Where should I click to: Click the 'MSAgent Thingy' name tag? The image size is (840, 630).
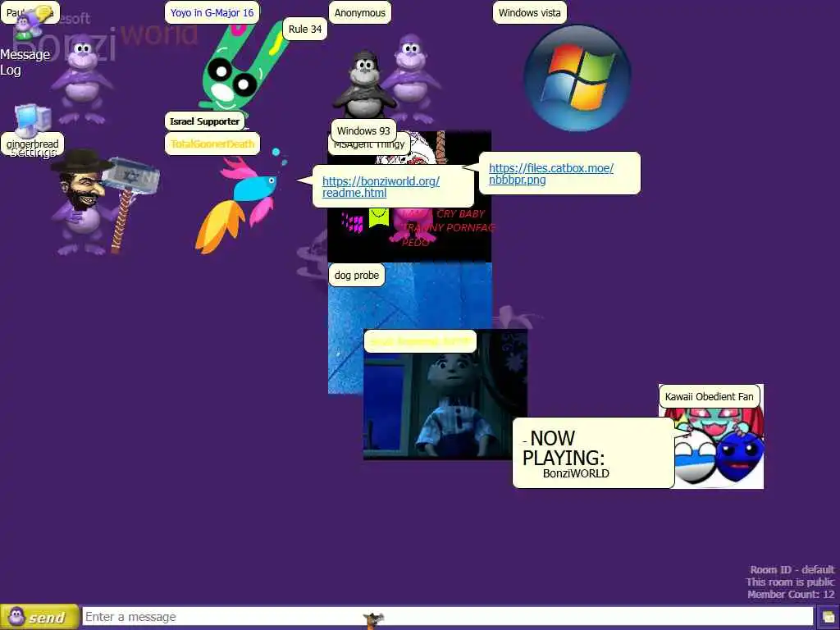point(369,145)
